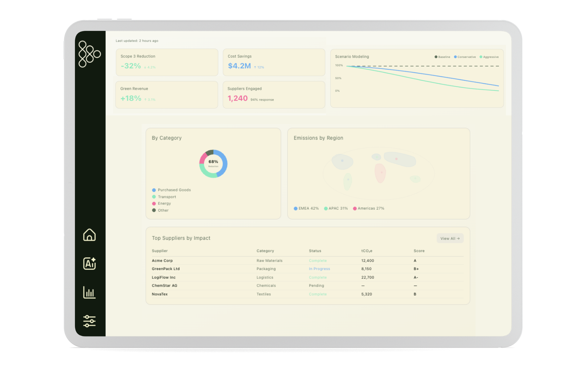Click the 1,240 suppliers value
588x369 pixels.
[238, 98]
